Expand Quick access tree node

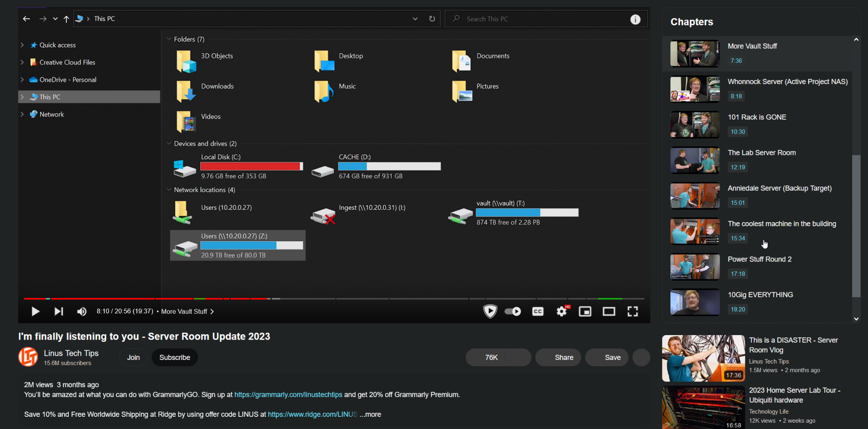tap(22, 45)
